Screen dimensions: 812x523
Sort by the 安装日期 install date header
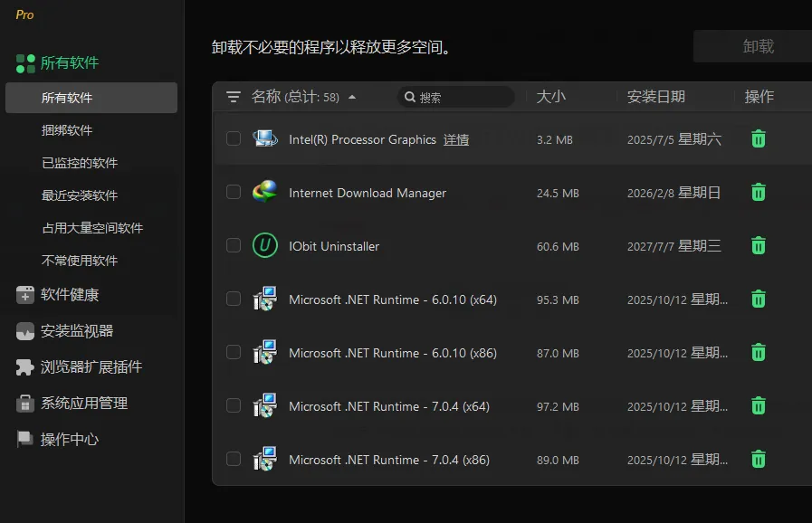coord(656,96)
